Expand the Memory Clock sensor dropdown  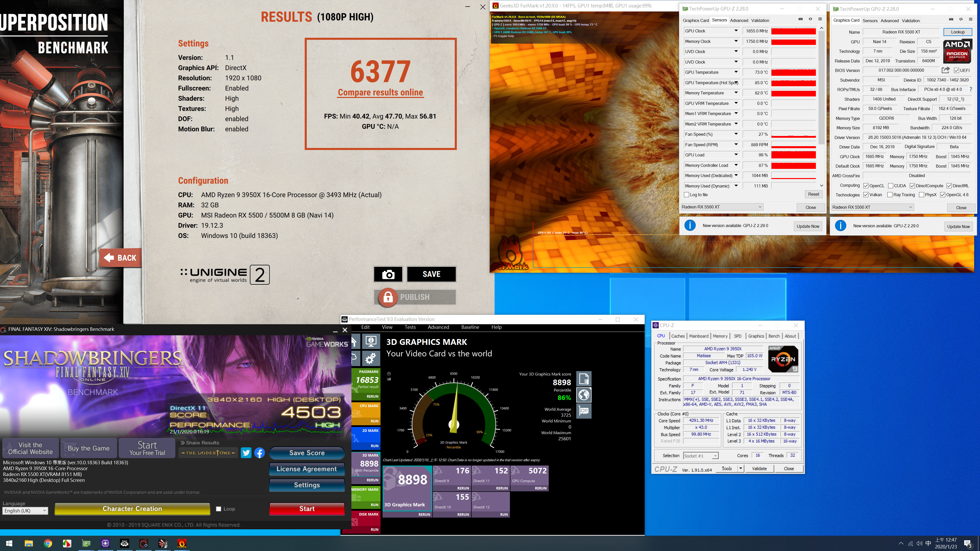point(736,41)
